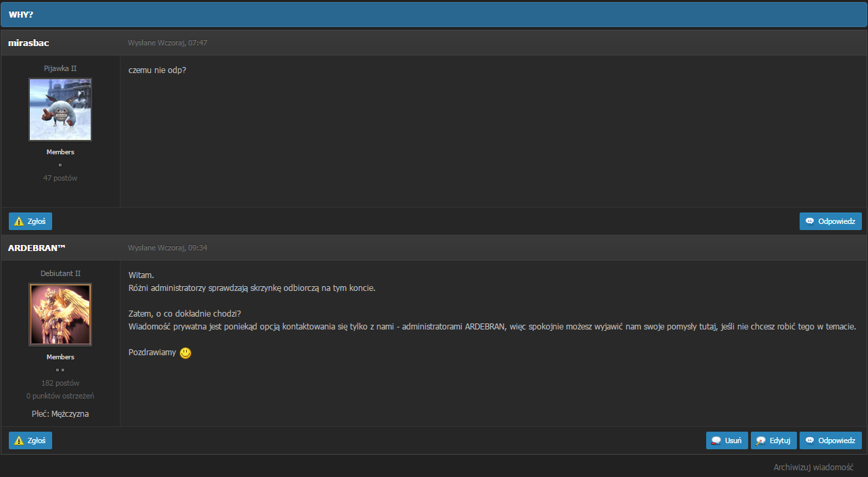868x477 pixels.
Task: Edit ARDEBRAN's message with Edytuj
Action: pos(774,440)
